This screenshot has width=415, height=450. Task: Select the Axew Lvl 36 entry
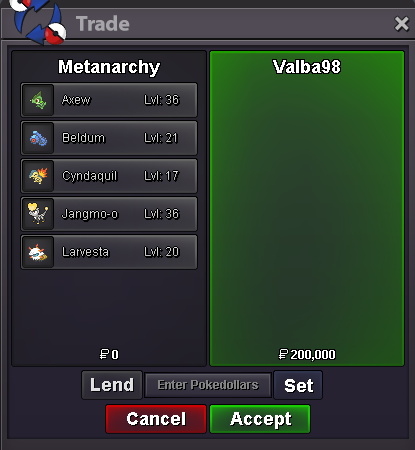tap(109, 100)
